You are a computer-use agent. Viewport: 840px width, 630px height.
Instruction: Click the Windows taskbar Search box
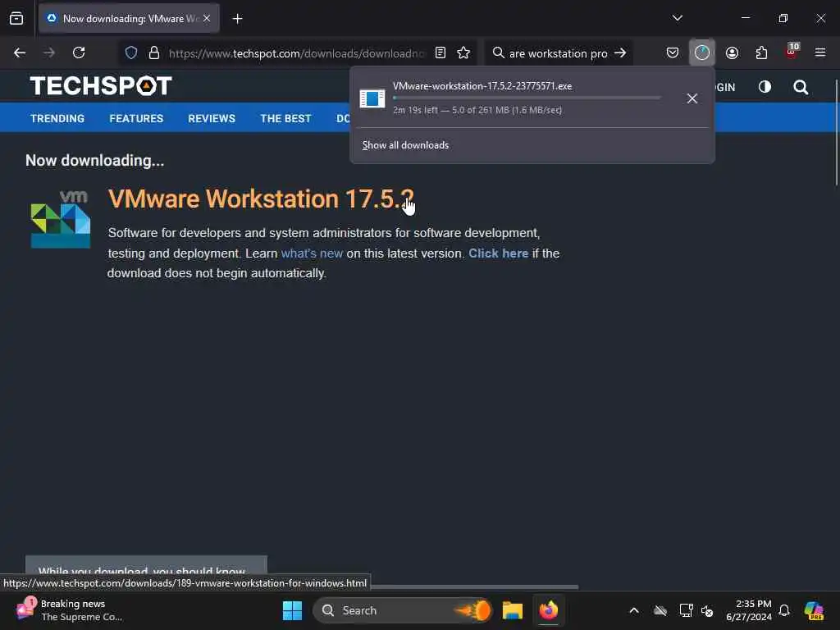click(x=402, y=610)
